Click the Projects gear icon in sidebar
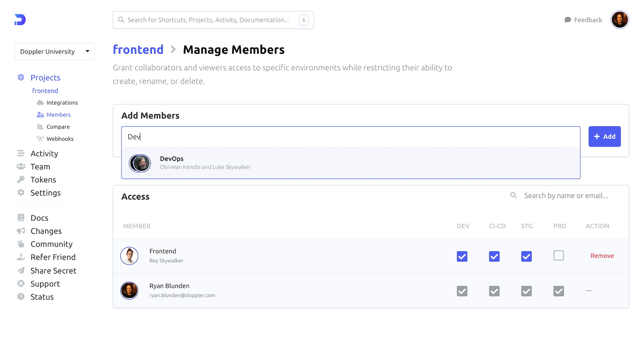Screen dimensions: 644x362 pyautogui.click(x=21, y=77)
